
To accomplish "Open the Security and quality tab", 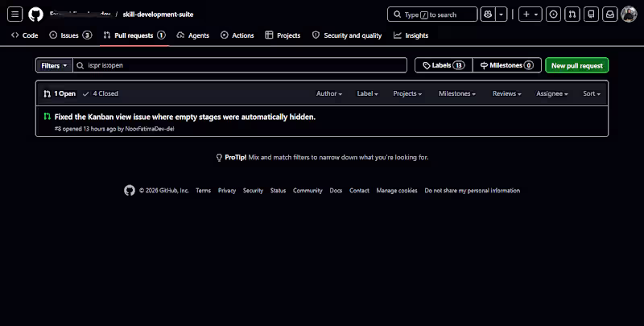I will pyautogui.click(x=347, y=35).
